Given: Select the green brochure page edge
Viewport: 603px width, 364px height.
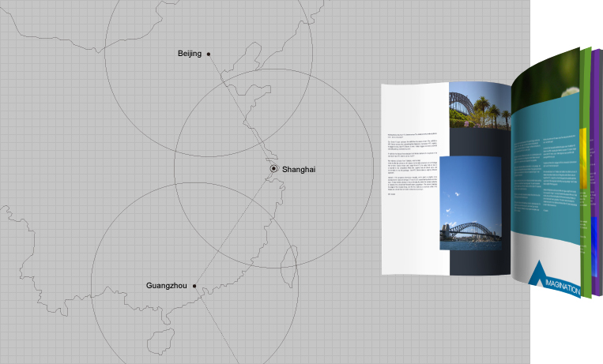Looking at the screenshot, I should point(586,173).
